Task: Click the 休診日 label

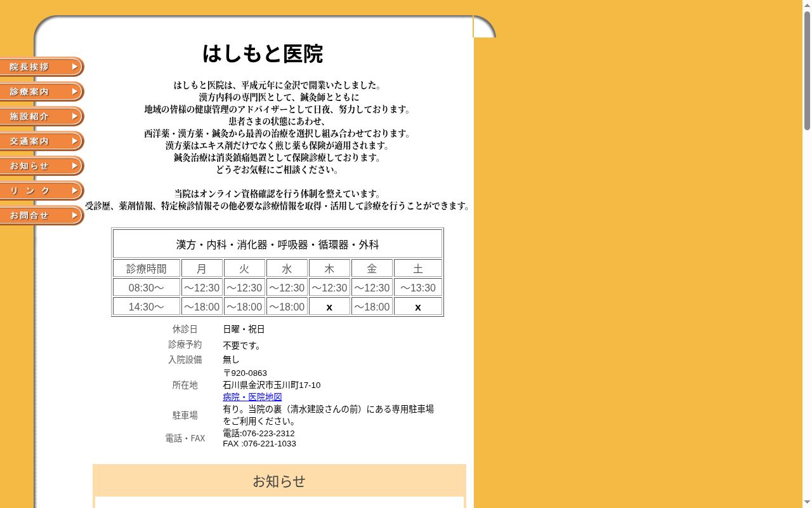Action: point(185,329)
